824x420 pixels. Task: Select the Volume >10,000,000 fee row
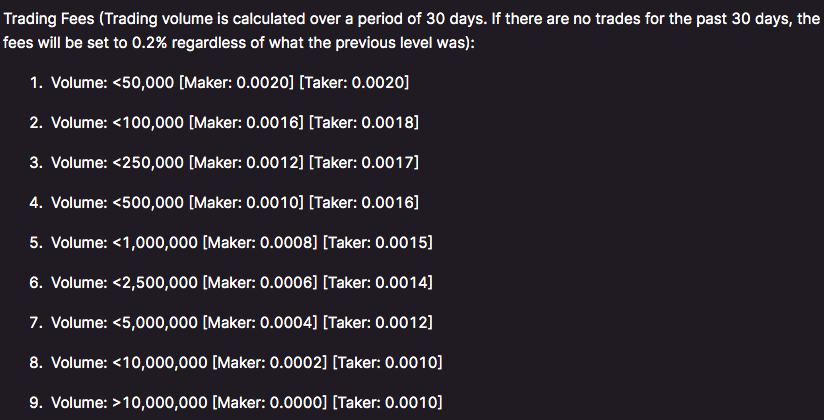click(x=236, y=402)
